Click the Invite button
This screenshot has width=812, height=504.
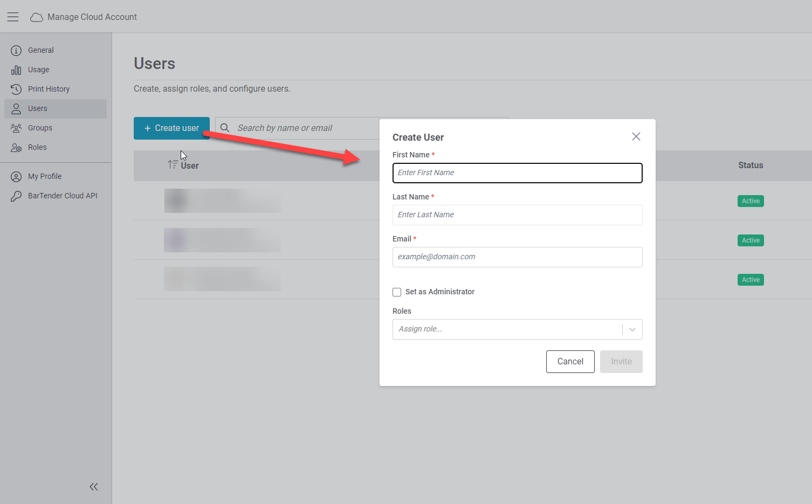[x=621, y=362]
